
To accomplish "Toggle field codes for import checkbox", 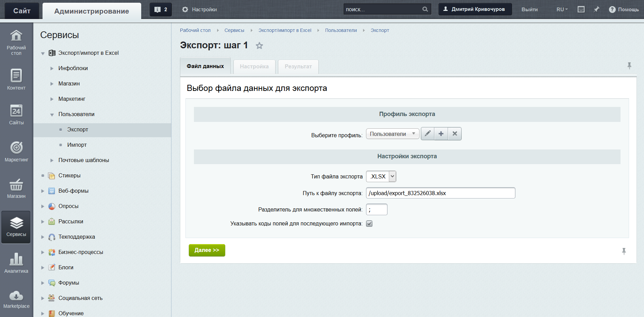I will coord(369,224).
